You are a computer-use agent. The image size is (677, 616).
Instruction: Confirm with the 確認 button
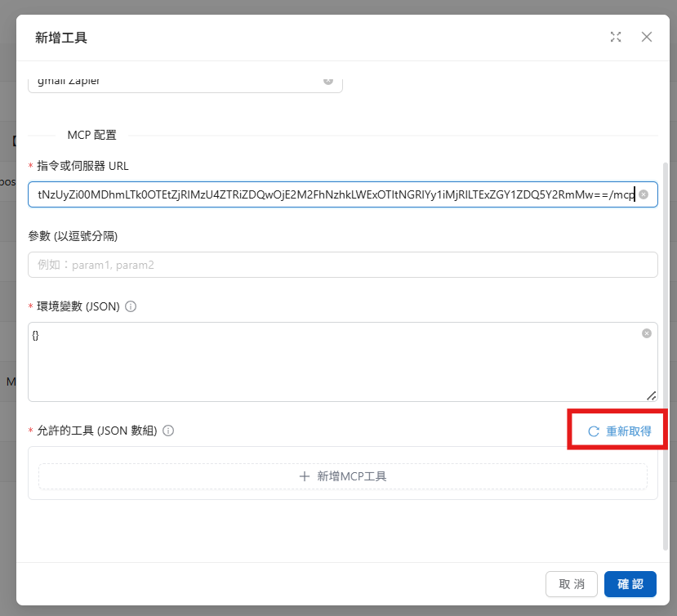[630, 584]
